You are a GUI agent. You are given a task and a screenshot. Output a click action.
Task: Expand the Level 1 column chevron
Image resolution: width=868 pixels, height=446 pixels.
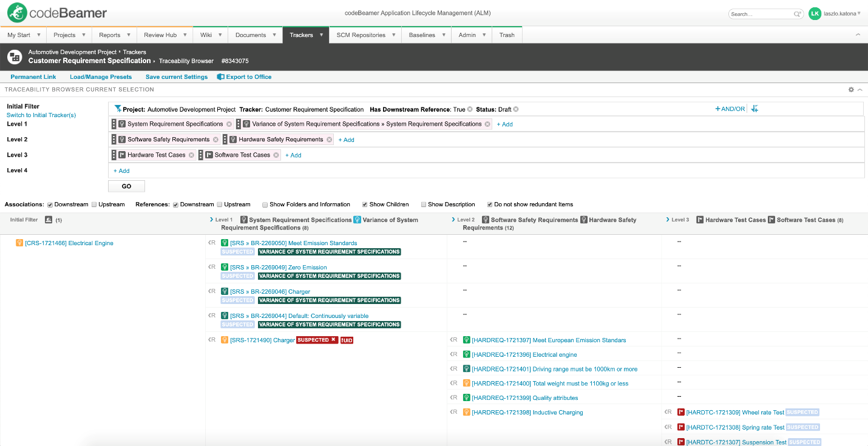coord(211,220)
